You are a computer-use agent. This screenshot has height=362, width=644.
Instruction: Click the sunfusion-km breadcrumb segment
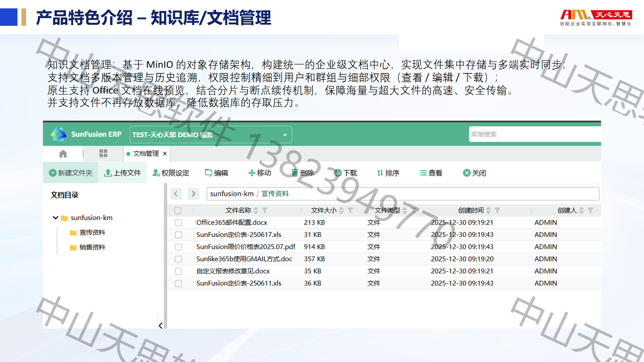pos(232,194)
